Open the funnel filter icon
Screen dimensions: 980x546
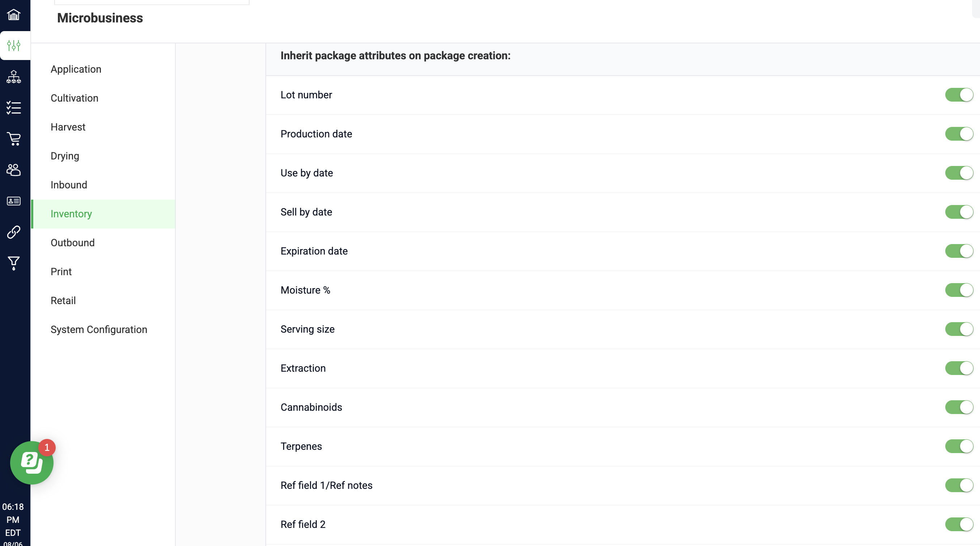tap(14, 263)
